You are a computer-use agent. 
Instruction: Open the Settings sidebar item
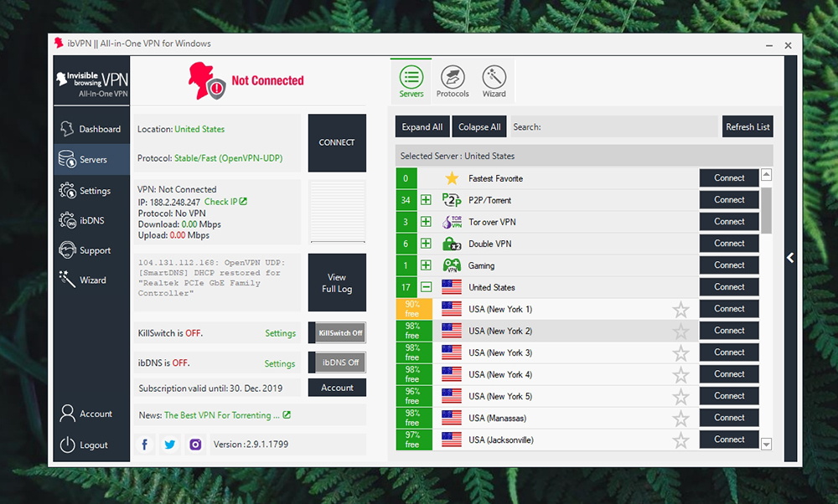(91, 191)
